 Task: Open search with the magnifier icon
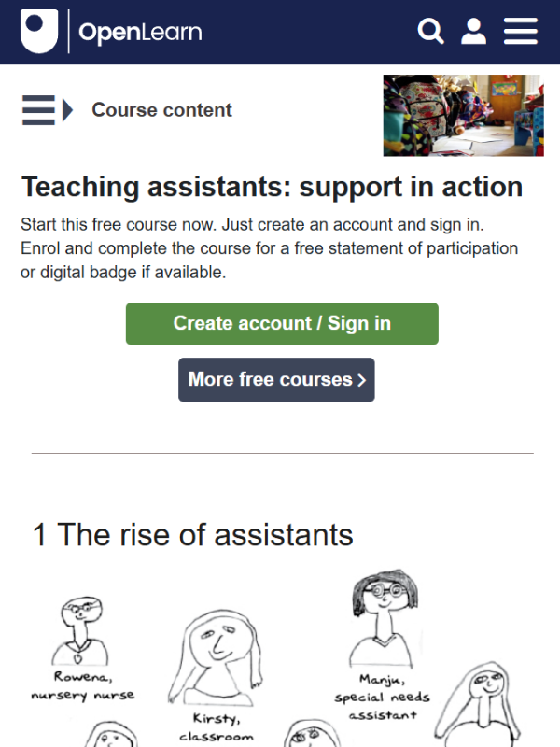[430, 32]
